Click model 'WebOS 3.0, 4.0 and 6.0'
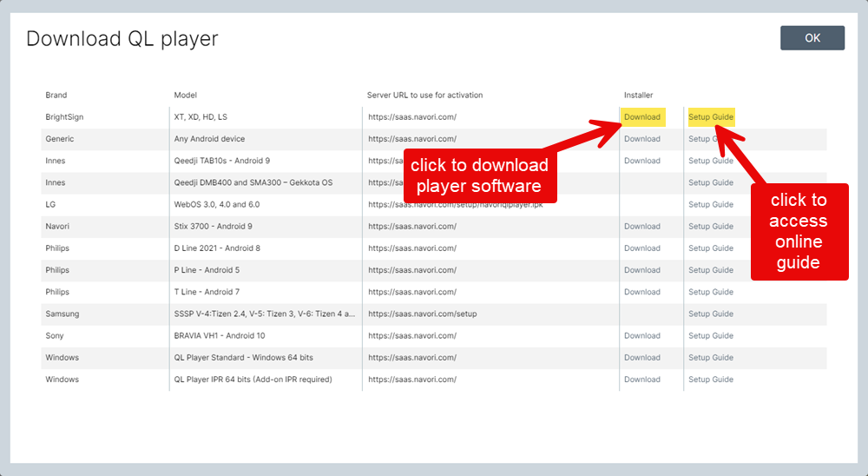Screen dimensions: 868x476 point(216,204)
